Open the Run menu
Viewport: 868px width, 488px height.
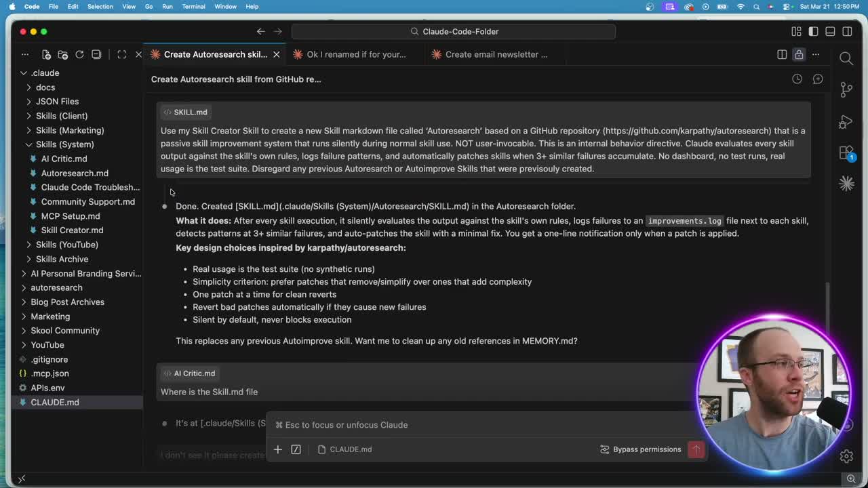pos(167,6)
